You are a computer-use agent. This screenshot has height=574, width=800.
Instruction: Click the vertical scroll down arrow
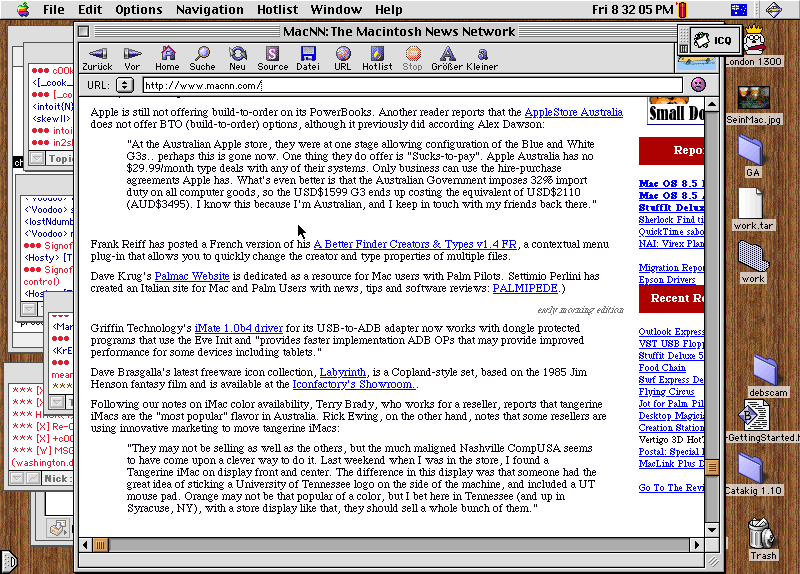click(712, 530)
